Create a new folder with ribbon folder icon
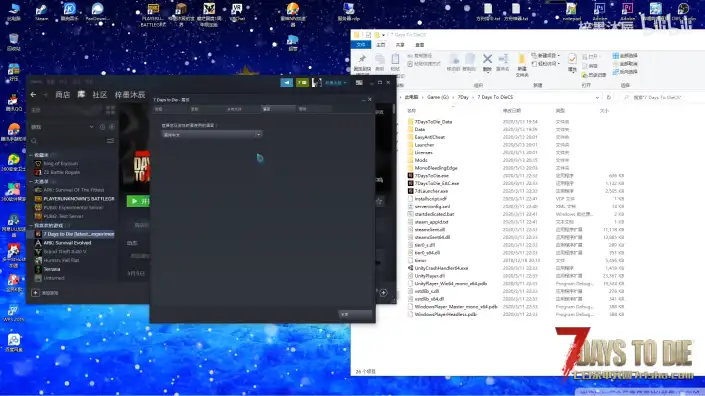Viewport: 705px width, 396px height. pos(522,59)
